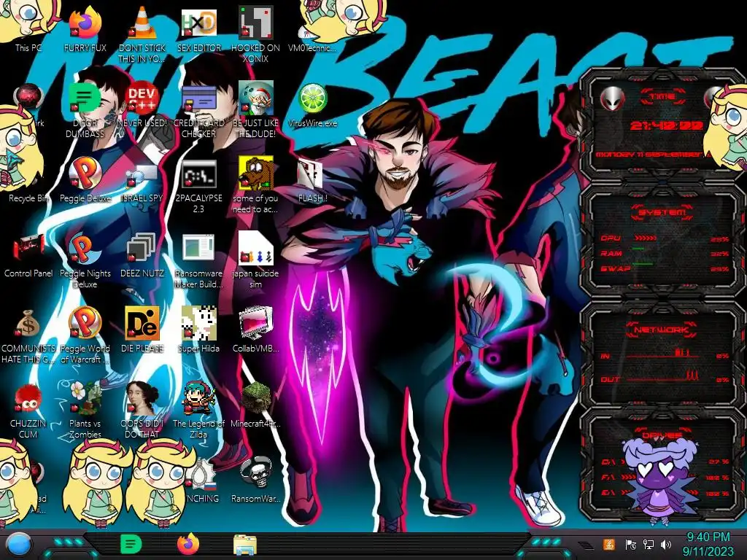747x560 pixels.
Task: Open the network tray icon
Action: (x=649, y=545)
